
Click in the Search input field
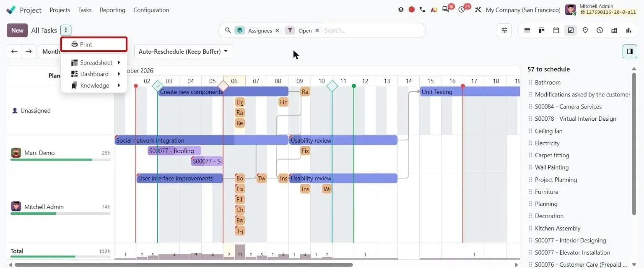click(371, 30)
